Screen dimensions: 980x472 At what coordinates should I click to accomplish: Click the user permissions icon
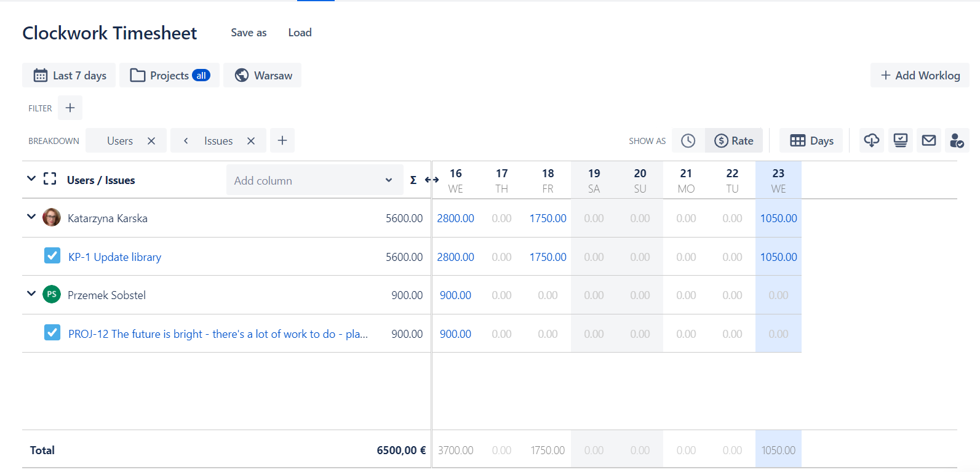[956, 141]
